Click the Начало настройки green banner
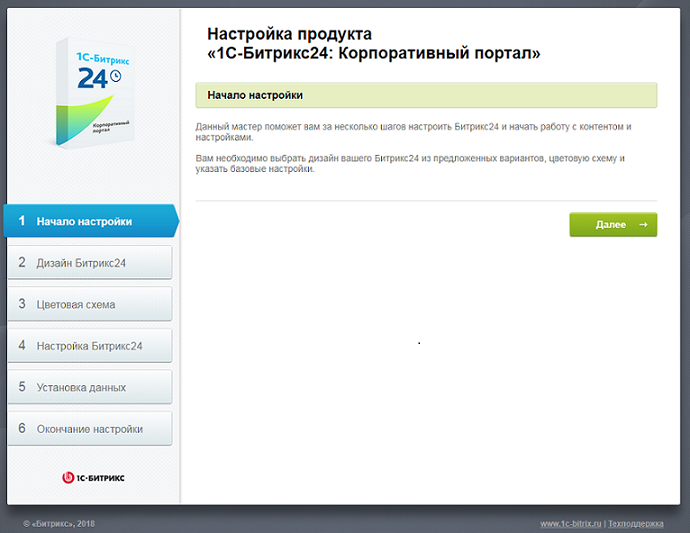Image resolution: width=690 pixels, height=533 pixels. (426, 95)
